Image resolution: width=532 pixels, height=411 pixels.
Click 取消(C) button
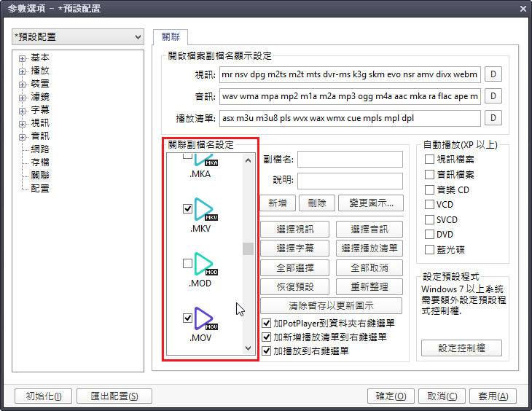click(442, 396)
